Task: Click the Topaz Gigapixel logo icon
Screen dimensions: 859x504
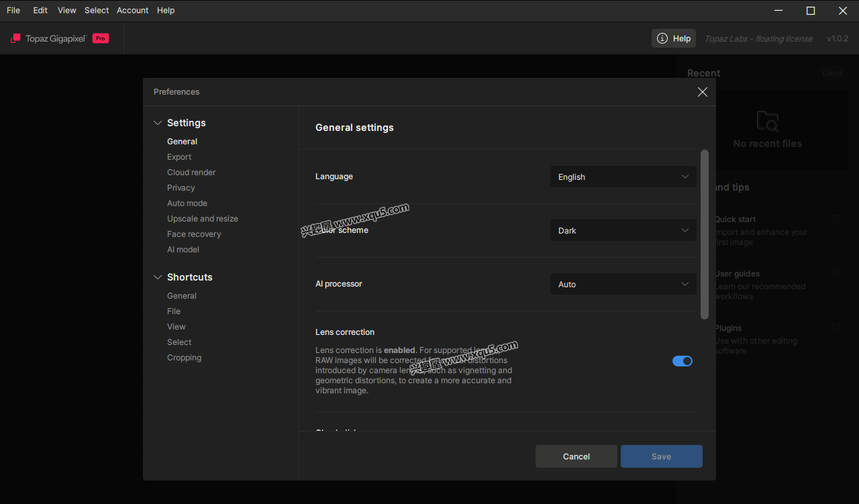Action: [x=15, y=38]
